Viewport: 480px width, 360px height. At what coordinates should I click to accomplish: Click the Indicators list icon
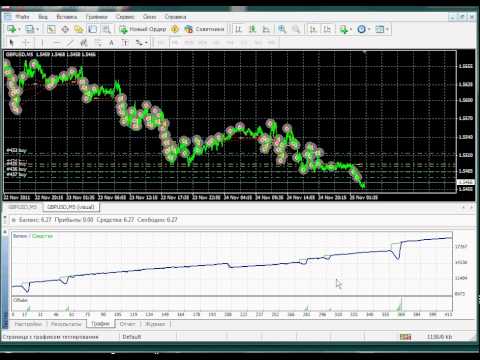coord(343,29)
